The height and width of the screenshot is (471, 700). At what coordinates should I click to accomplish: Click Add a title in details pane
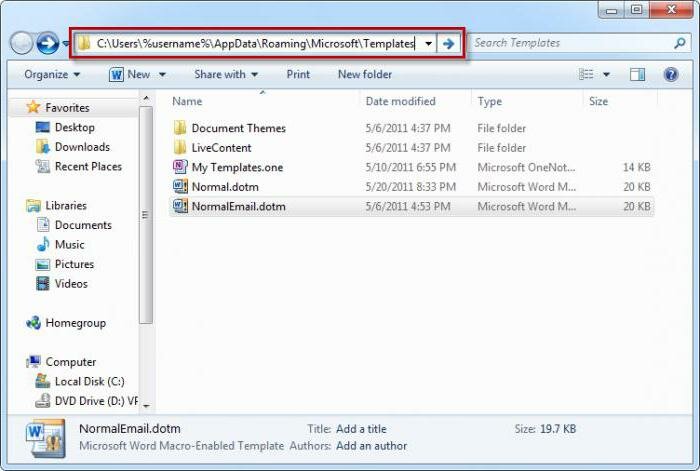point(361,429)
